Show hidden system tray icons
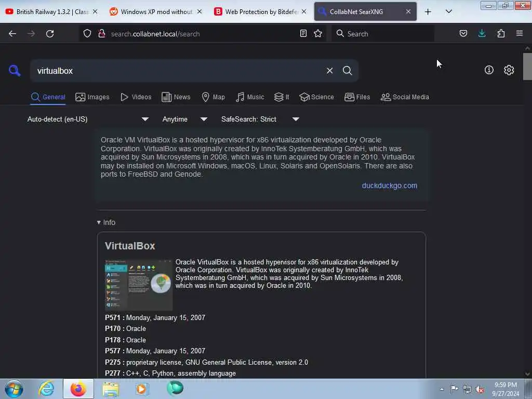 point(442,389)
